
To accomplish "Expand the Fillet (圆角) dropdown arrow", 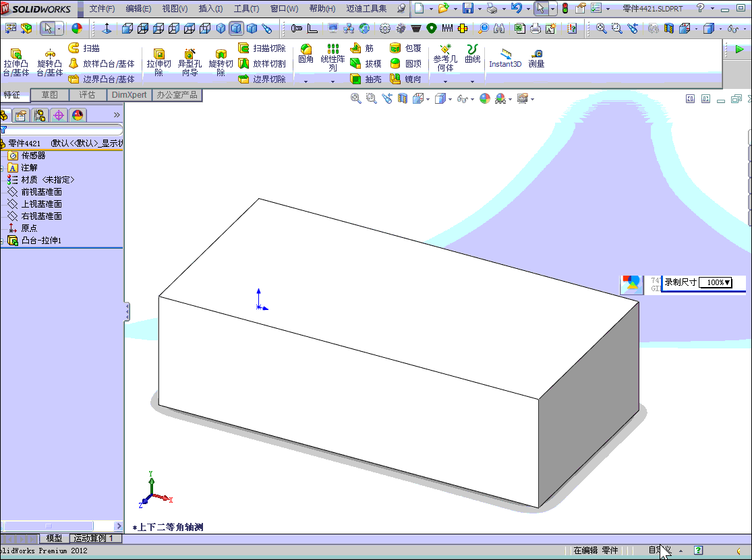I will (306, 82).
